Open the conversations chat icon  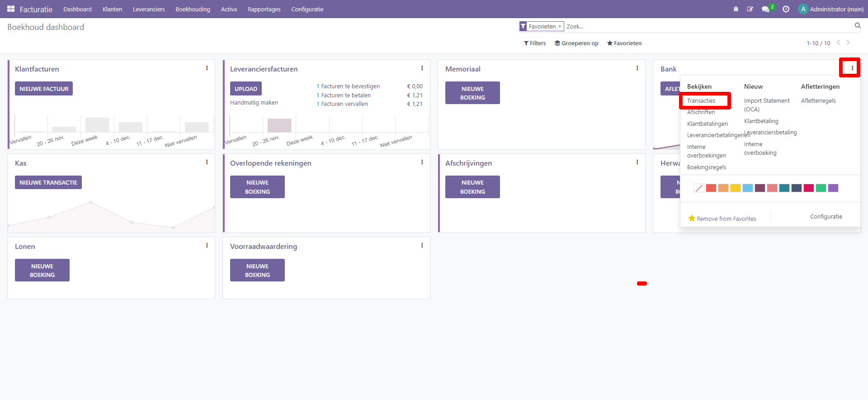765,9
